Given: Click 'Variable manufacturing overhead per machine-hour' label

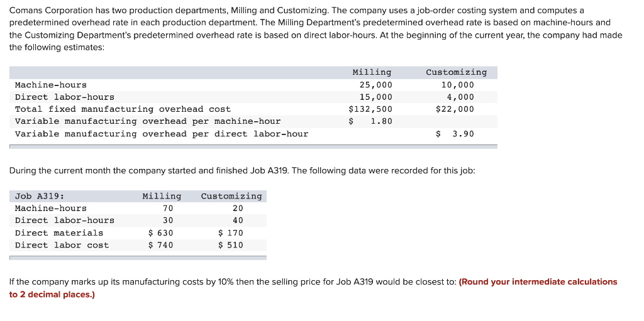Looking at the screenshot, I should [148, 121].
